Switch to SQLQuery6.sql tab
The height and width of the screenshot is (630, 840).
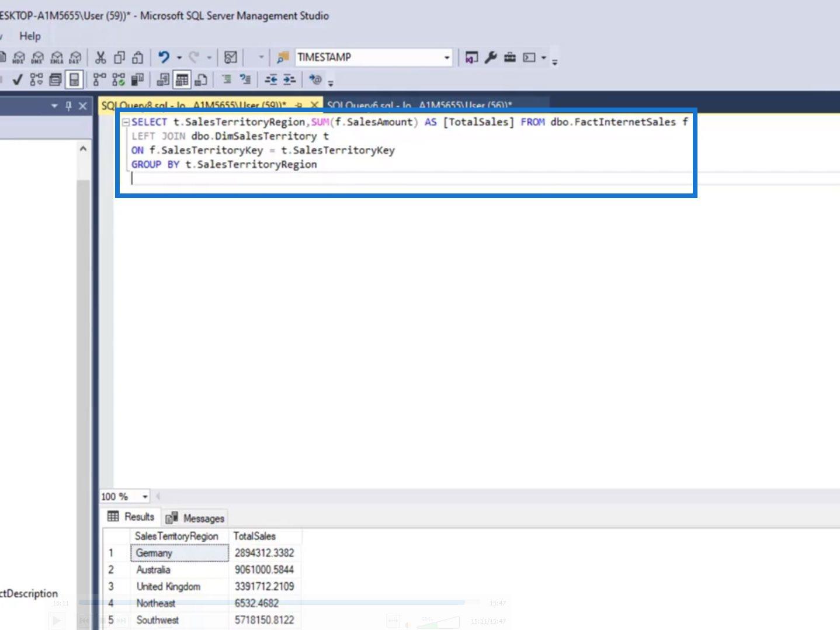[419, 105]
